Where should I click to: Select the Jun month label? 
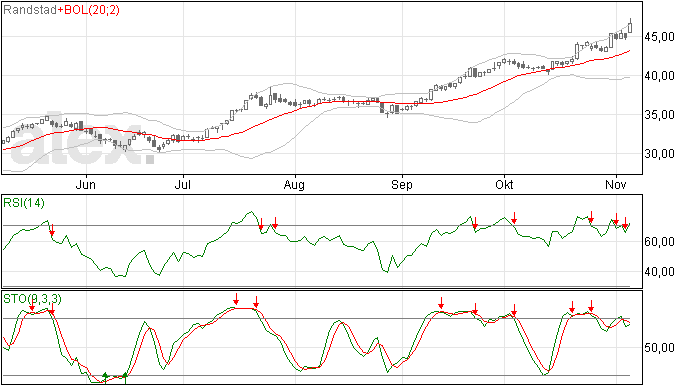85,184
